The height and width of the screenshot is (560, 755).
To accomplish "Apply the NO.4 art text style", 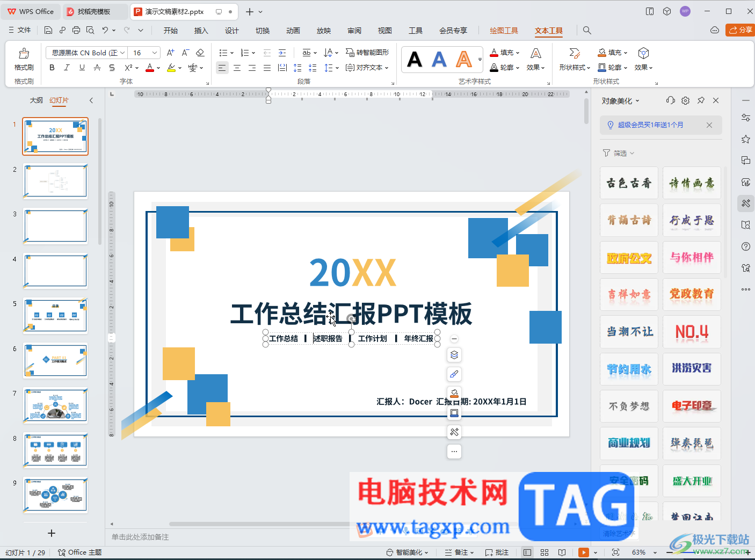I will point(692,332).
